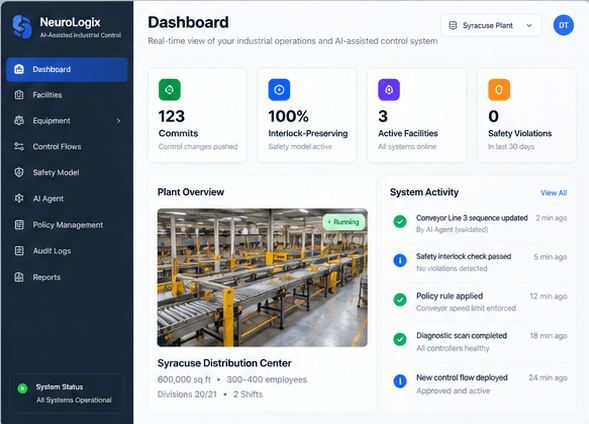The image size is (589, 424).
Task: Navigate to AI Agent
Action: coord(67,198)
